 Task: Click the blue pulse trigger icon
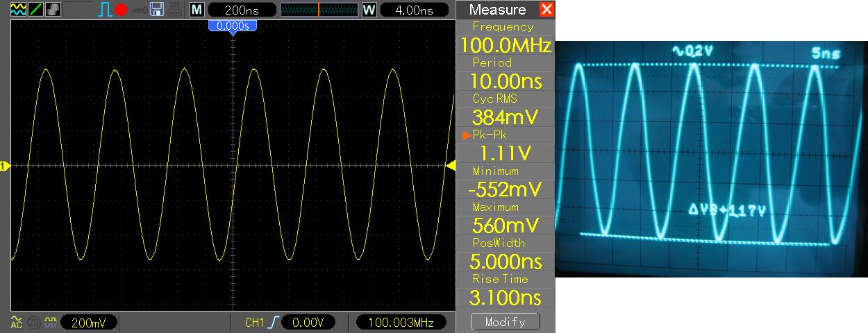105,10
